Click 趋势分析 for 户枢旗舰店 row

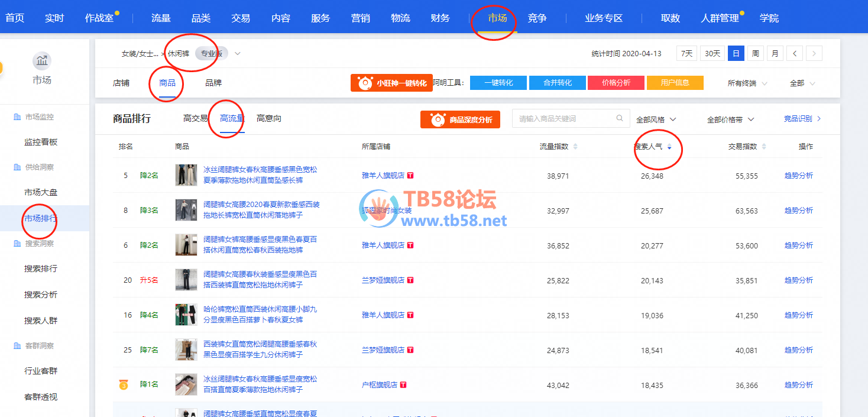point(798,385)
